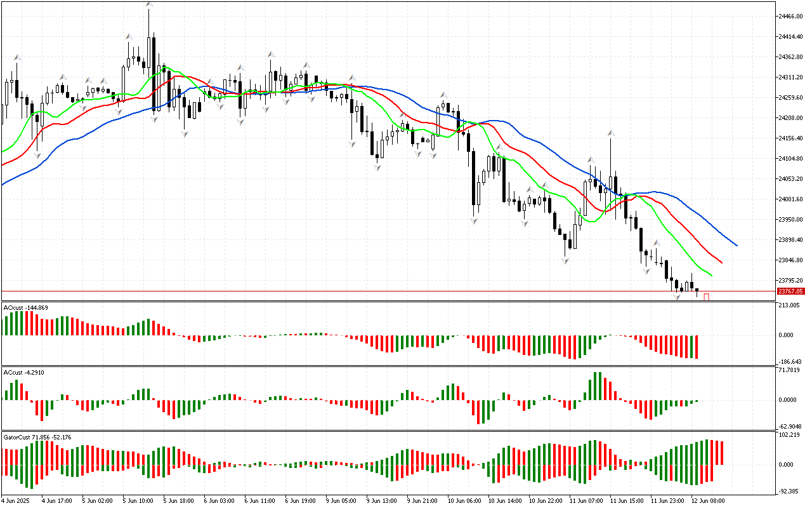This screenshot has height=508, width=812.
Task: Select the right end of the green Alligator line
Action: click(712, 276)
